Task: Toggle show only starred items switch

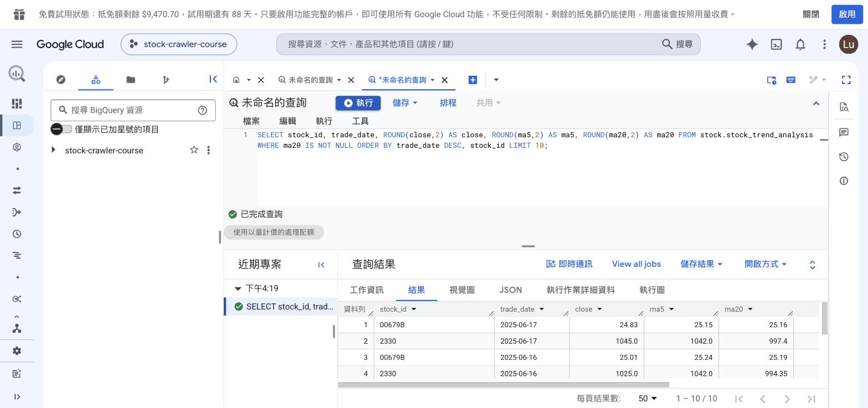Action: [x=61, y=129]
